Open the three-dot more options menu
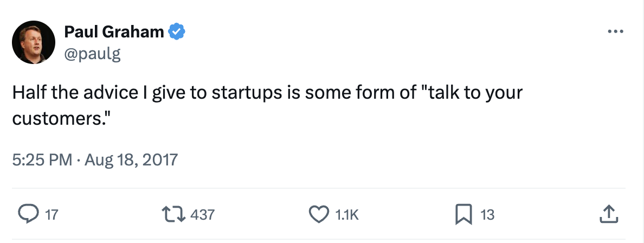Viewport: 644px width, 243px height. pyautogui.click(x=616, y=31)
